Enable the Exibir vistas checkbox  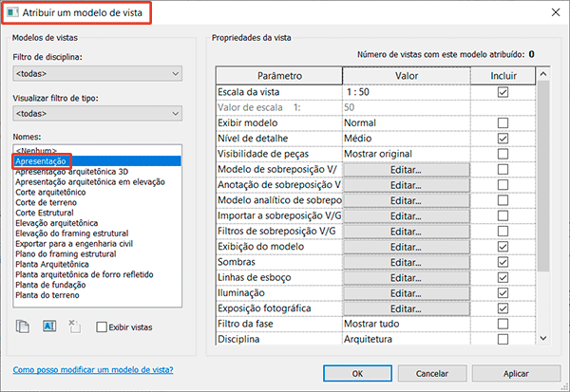click(102, 327)
